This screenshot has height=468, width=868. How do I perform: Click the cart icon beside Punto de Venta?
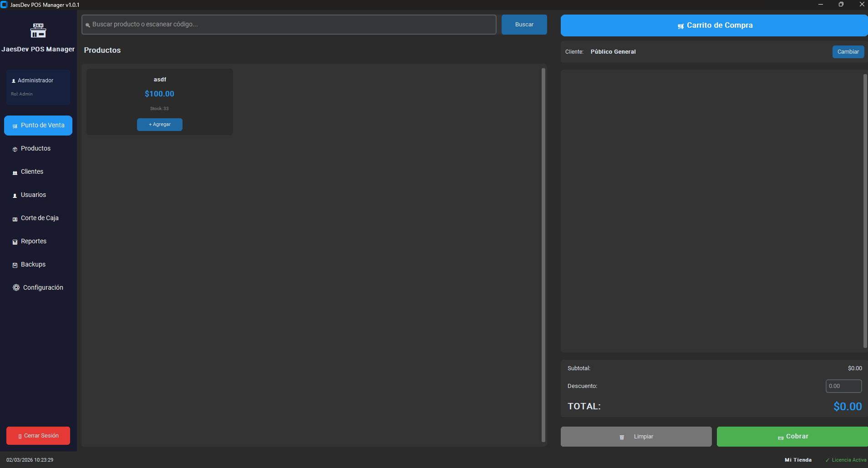click(15, 126)
